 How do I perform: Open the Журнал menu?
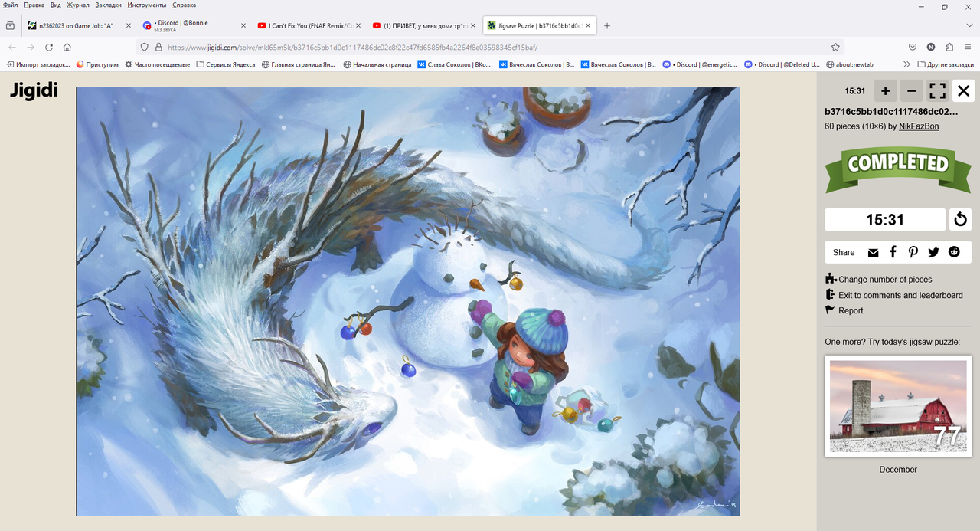click(78, 5)
